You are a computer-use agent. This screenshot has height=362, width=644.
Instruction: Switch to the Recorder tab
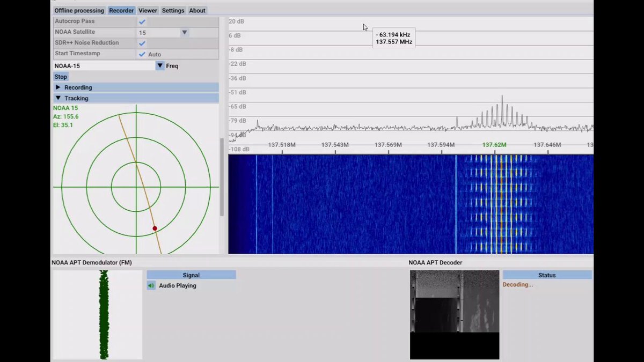121,10
